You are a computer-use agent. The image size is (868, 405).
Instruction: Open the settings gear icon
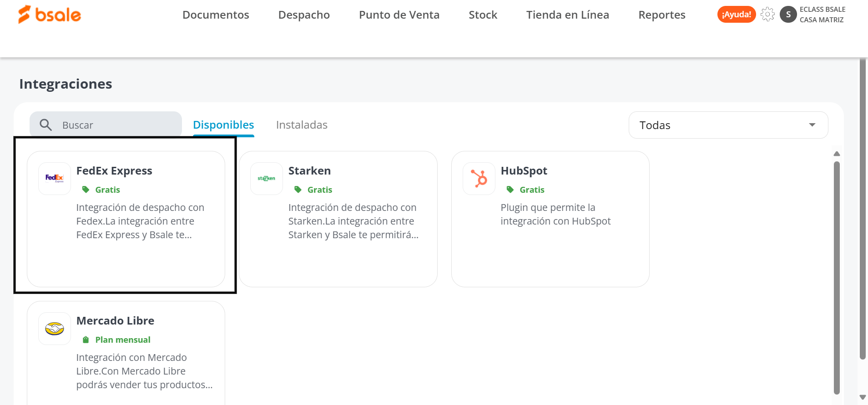pyautogui.click(x=767, y=15)
